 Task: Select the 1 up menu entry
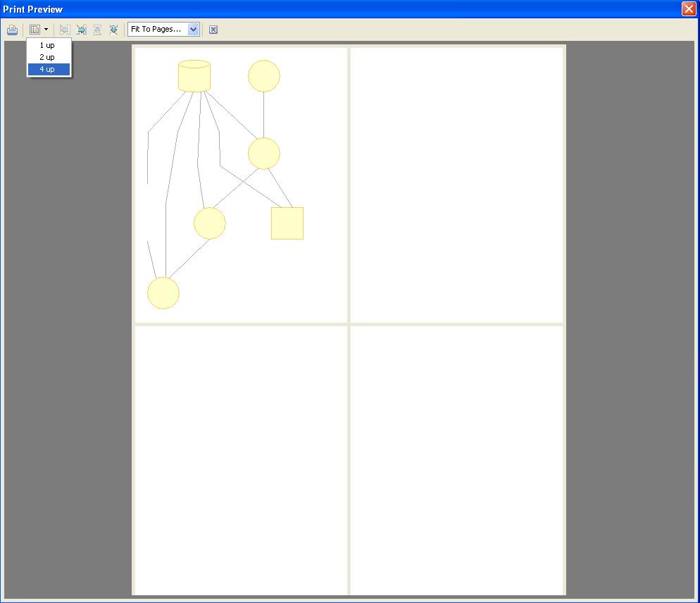click(49, 45)
